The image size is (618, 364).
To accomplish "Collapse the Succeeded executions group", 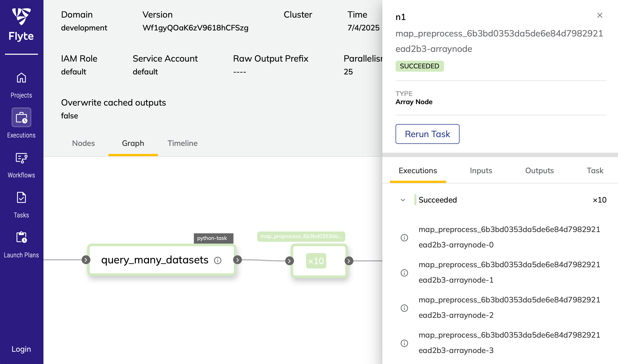I will pos(403,200).
